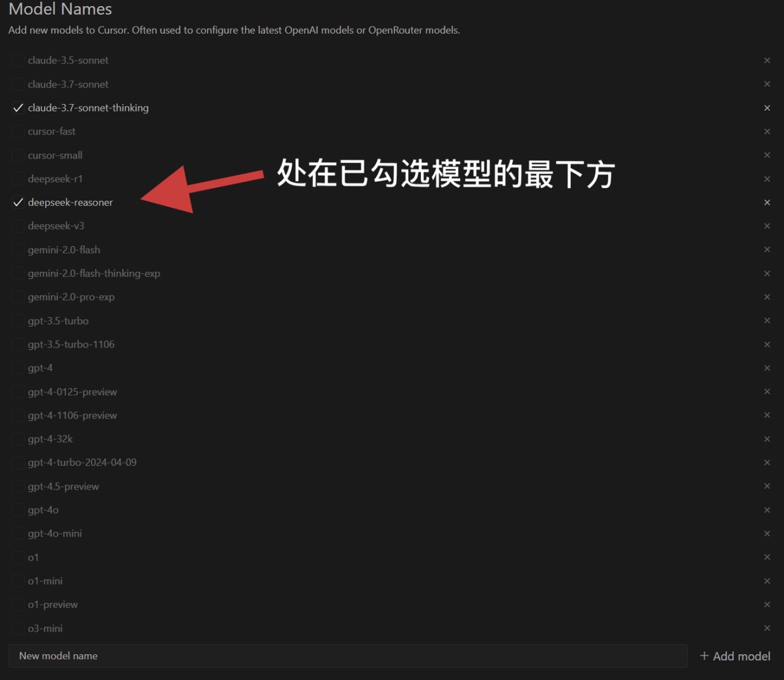Image resolution: width=784 pixels, height=680 pixels.
Task: Delete the o3-mini model entry
Action: coord(767,628)
